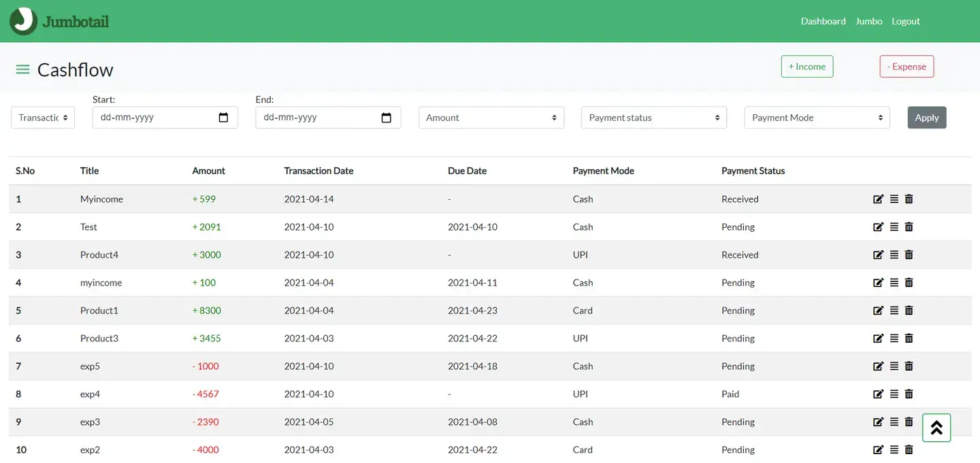The height and width of the screenshot is (463, 980).
Task: Edit the Myincome transaction
Action: 878,199
